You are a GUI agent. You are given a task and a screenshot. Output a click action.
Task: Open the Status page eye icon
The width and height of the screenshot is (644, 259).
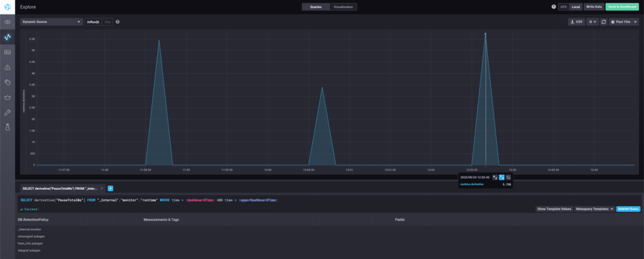click(8, 22)
